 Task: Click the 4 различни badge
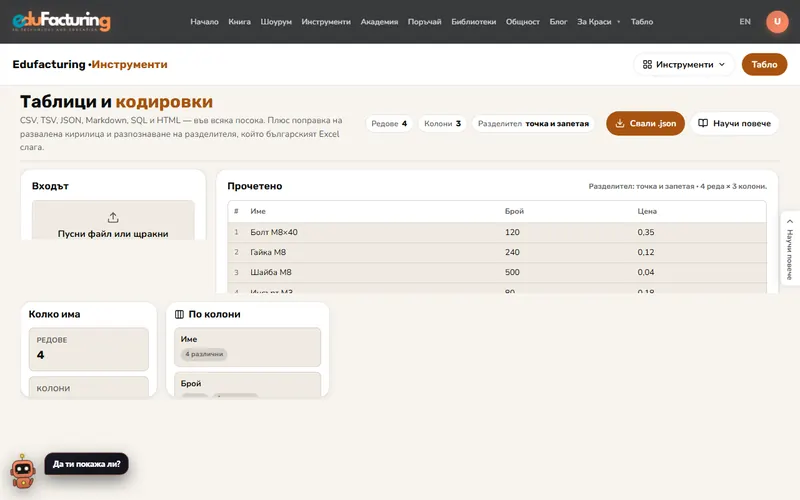point(204,354)
